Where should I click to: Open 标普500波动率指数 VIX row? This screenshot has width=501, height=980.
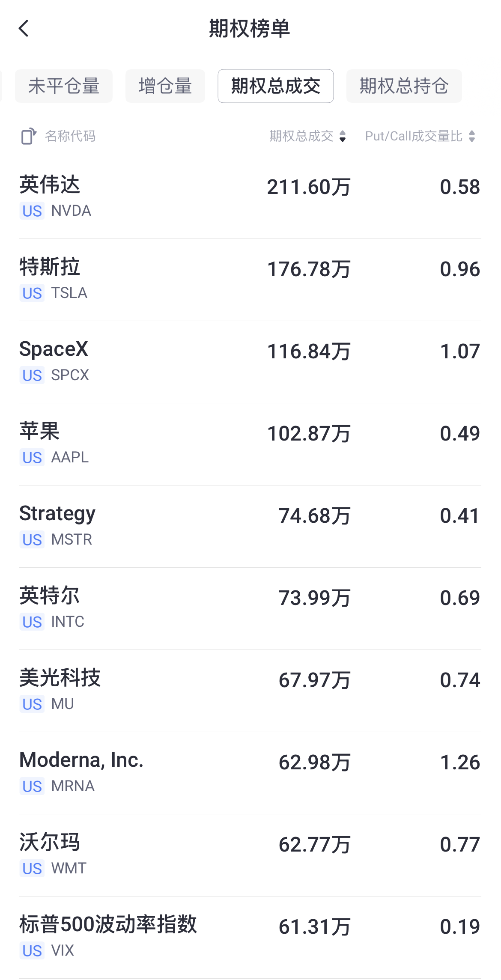250,938
